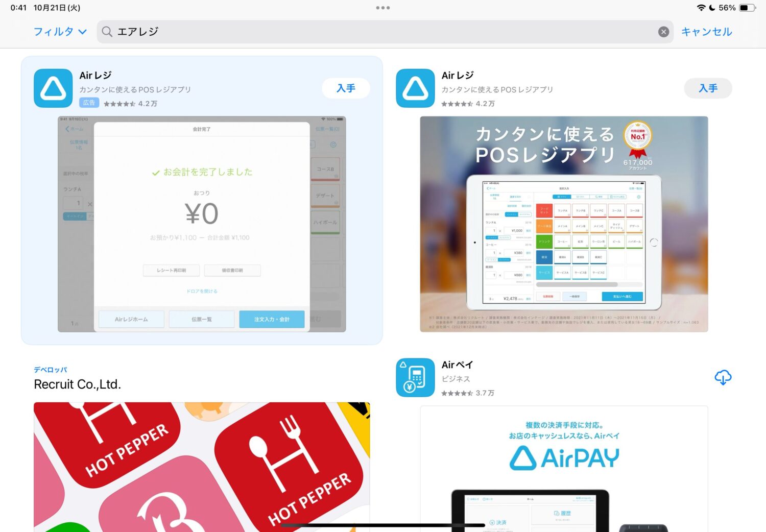Screen dimensions: 766x532
Task: Download Air ペイ with the cloud icon
Action: 723,377
